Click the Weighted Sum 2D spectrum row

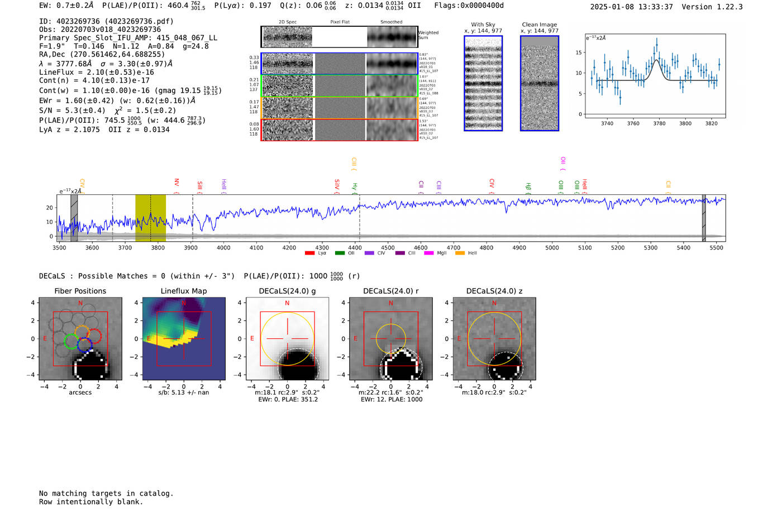point(339,37)
